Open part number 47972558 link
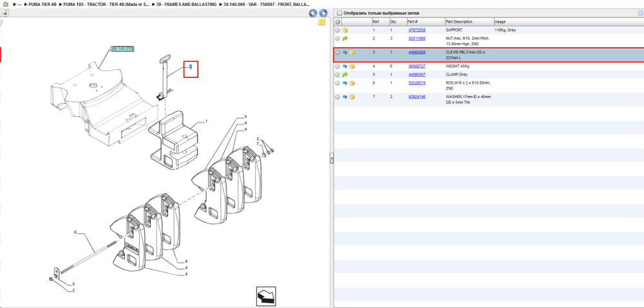The height and width of the screenshot is (308, 644). tap(417, 30)
